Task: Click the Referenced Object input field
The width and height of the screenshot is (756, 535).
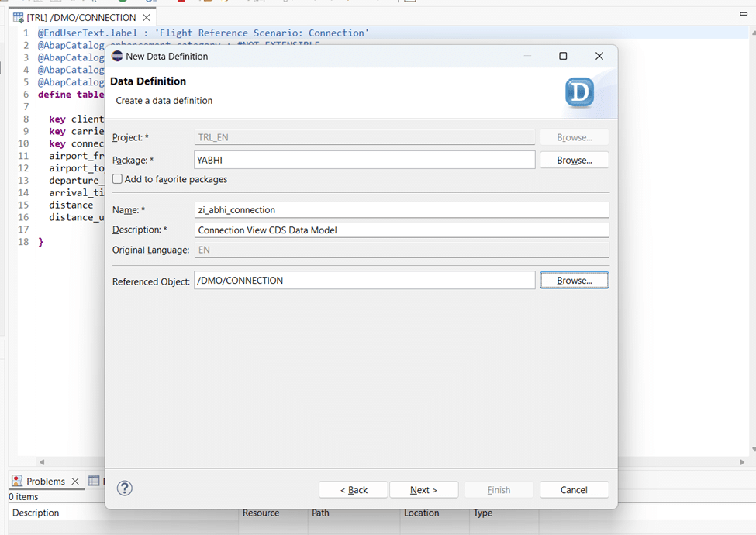Action: 364,281
